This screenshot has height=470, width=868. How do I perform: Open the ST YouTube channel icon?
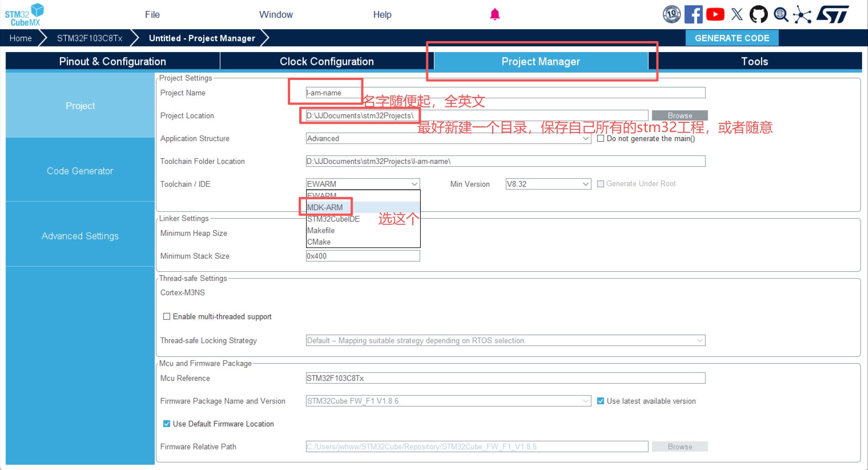715,15
